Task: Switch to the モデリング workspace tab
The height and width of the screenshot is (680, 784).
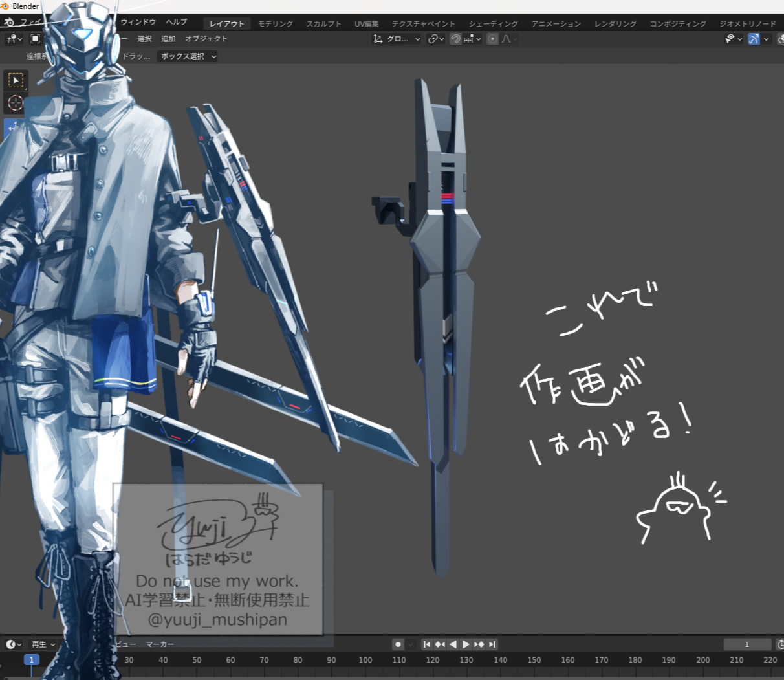Action: click(275, 23)
